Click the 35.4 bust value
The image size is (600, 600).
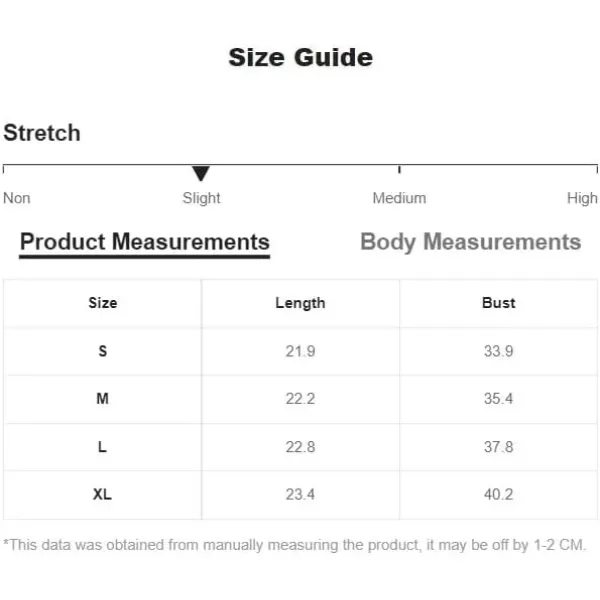[x=498, y=399]
